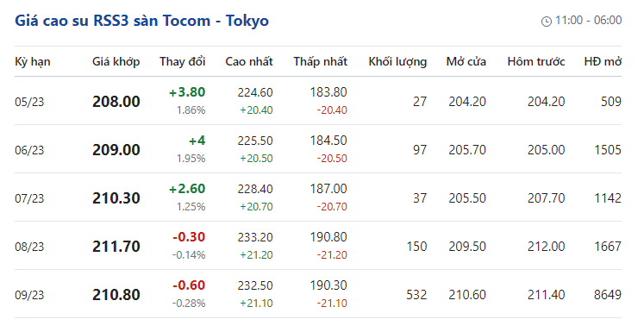The width and height of the screenshot is (644, 332).
Task: Select the 210.80 price for 09/23
Action: pos(116,295)
